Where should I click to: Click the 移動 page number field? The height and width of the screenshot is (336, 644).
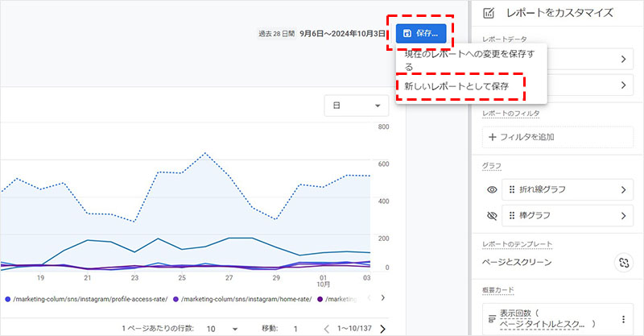point(295,329)
